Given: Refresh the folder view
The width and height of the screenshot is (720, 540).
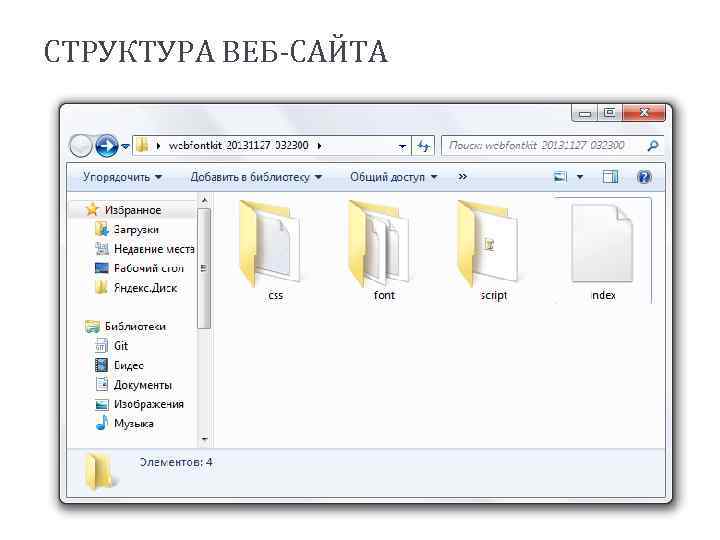Looking at the screenshot, I should pyautogui.click(x=423, y=146).
